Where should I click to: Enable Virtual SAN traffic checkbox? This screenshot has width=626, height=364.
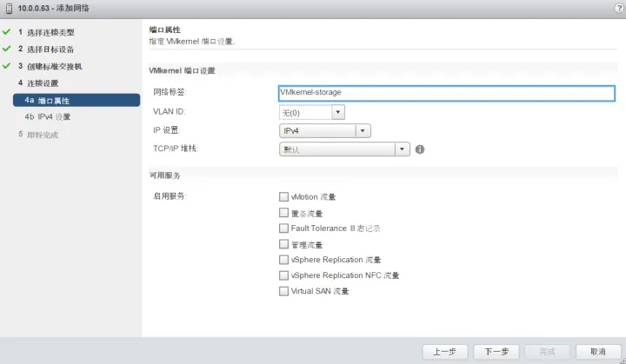point(283,291)
